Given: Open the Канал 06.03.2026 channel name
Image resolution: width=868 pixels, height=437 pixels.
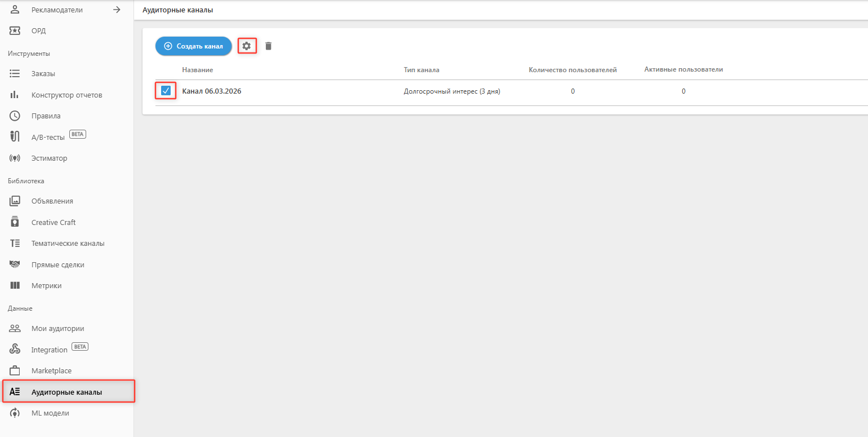Looking at the screenshot, I should tap(212, 91).
